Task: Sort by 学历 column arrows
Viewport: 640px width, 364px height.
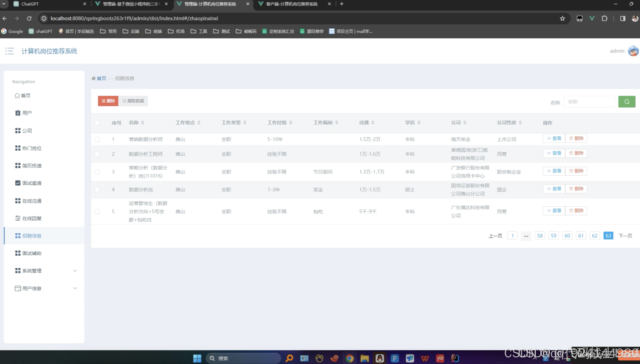Action: click(x=419, y=123)
